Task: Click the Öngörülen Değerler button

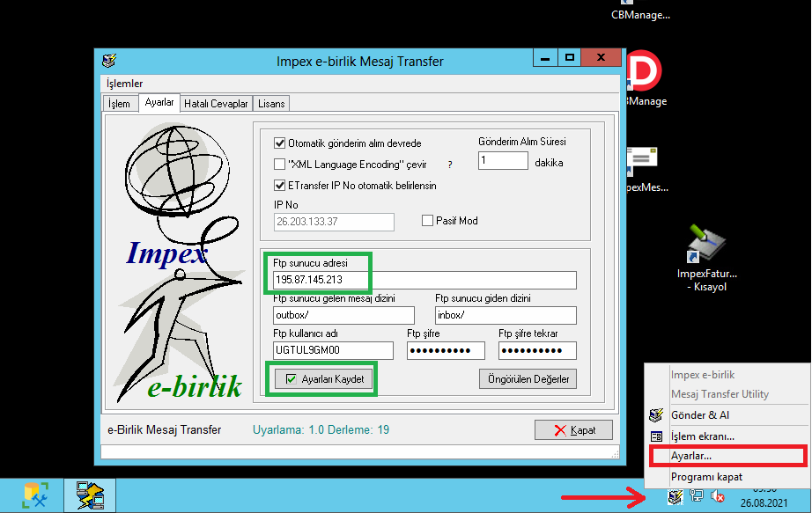Action: click(528, 379)
